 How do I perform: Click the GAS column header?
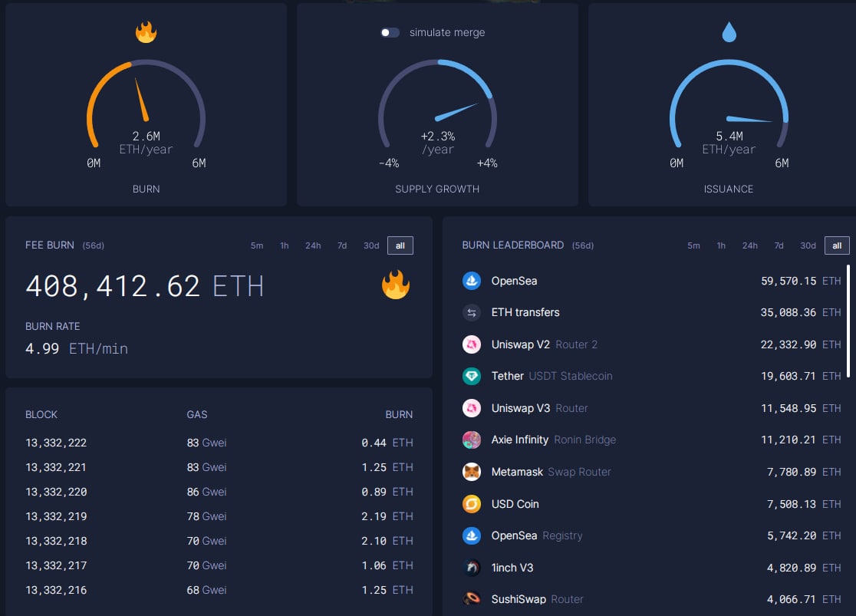click(x=197, y=414)
